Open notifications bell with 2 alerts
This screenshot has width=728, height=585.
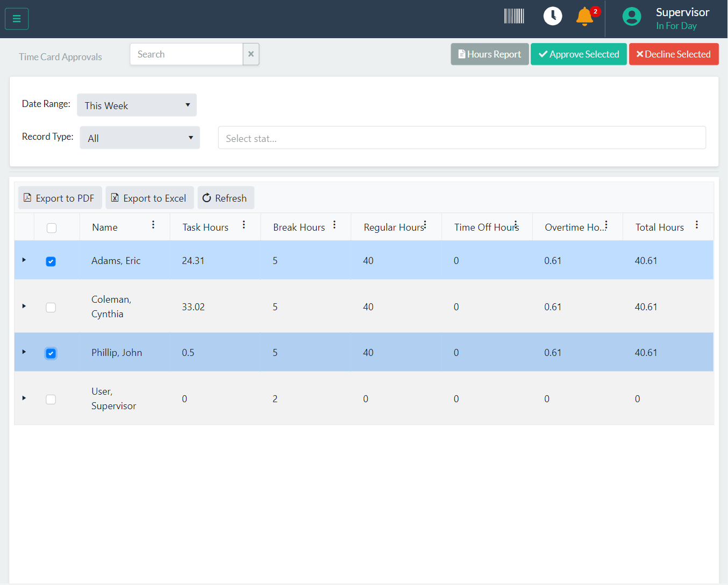pos(585,16)
